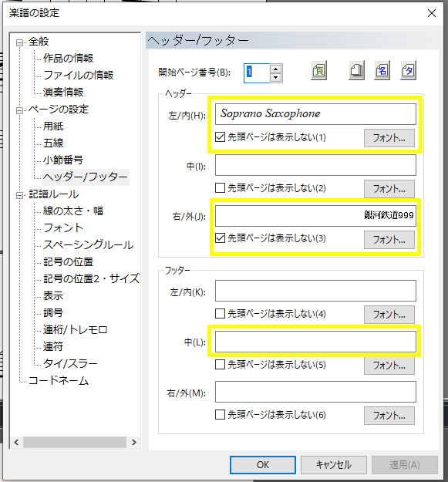Image resolution: width=448 pixels, height=482 pixels.
Task: Open 記号の位置2・サイズ settings page
Action: point(91,279)
